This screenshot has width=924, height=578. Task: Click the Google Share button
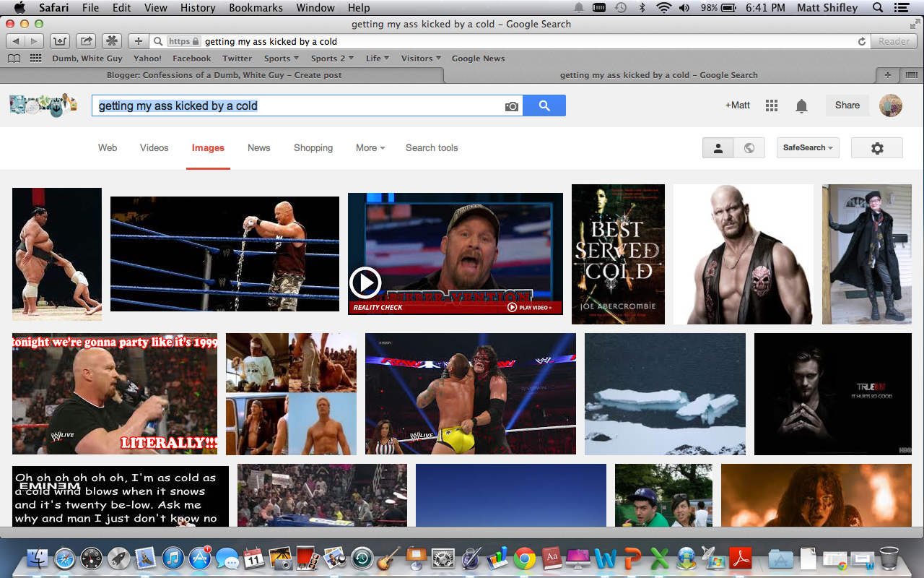tap(847, 105)
